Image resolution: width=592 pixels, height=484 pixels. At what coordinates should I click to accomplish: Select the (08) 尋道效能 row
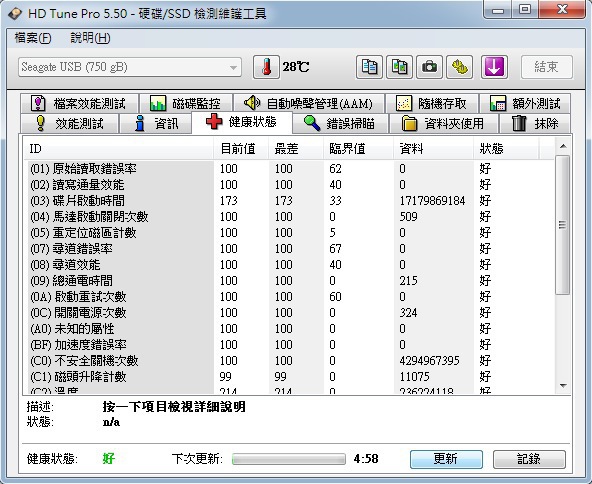[290, 265]
